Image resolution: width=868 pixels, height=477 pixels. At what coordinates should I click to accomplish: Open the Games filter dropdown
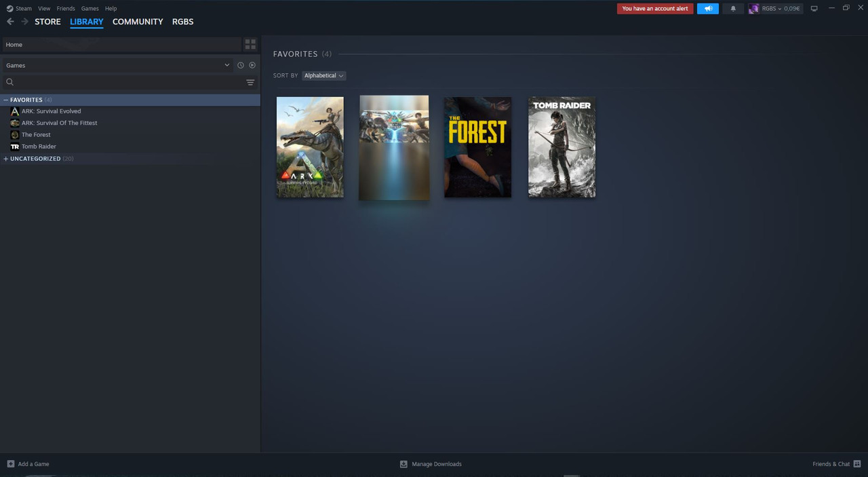click(x=118, y=65)
